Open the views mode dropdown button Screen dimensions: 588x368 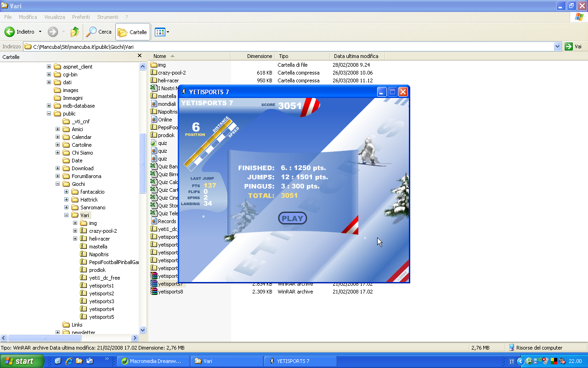tap(162, 32)
